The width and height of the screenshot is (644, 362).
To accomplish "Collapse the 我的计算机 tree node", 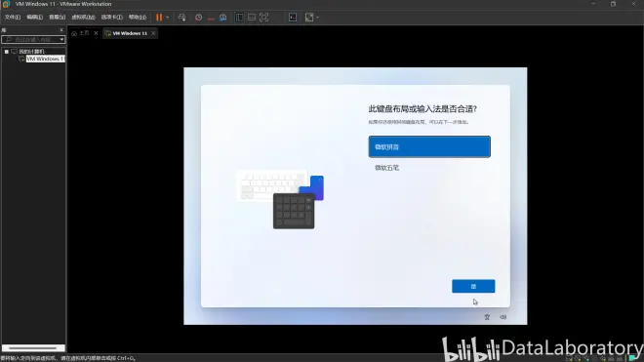I will [7, 52].
